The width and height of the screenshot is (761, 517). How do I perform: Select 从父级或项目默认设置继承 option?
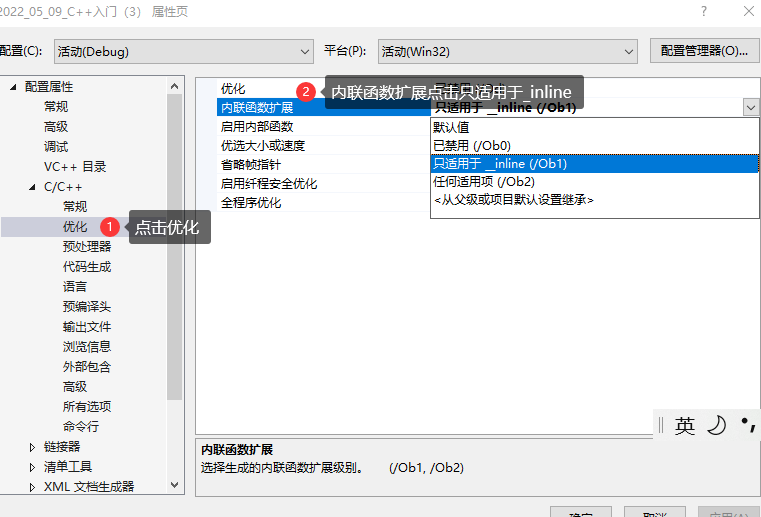click(514, 200)
